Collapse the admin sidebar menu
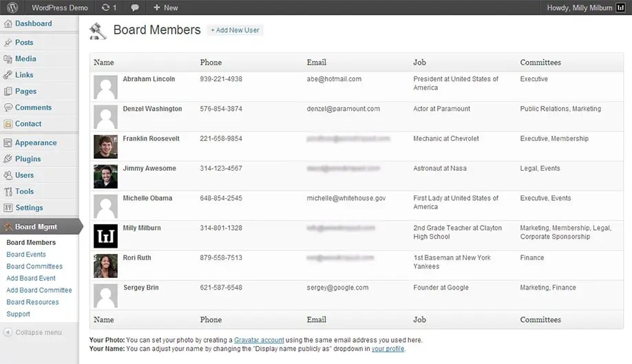This screenshot has width=632, height=364. [x=33, y=332]
